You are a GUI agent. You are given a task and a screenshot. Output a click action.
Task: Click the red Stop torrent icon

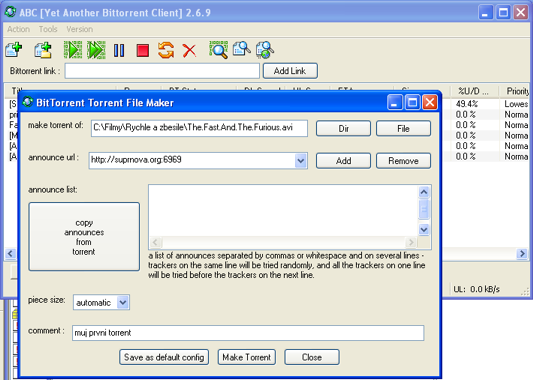(143, 50)
